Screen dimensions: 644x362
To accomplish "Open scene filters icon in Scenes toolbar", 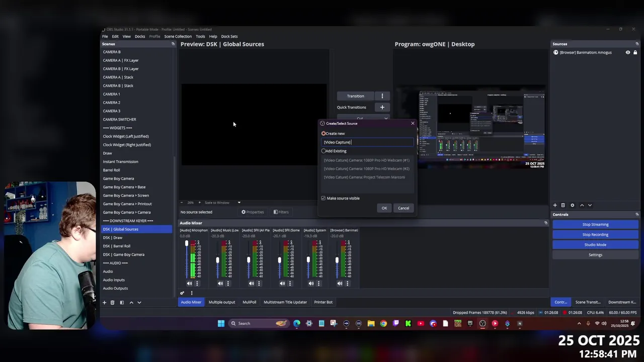I will [122, 303].
